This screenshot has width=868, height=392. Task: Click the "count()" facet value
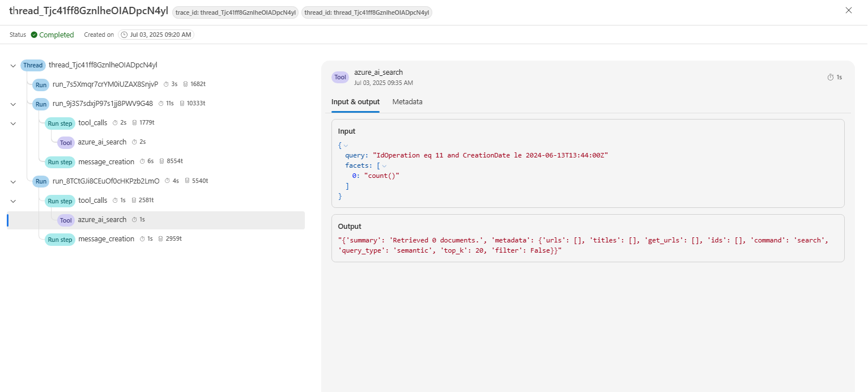pyautogui.click(x=382, y=176)
